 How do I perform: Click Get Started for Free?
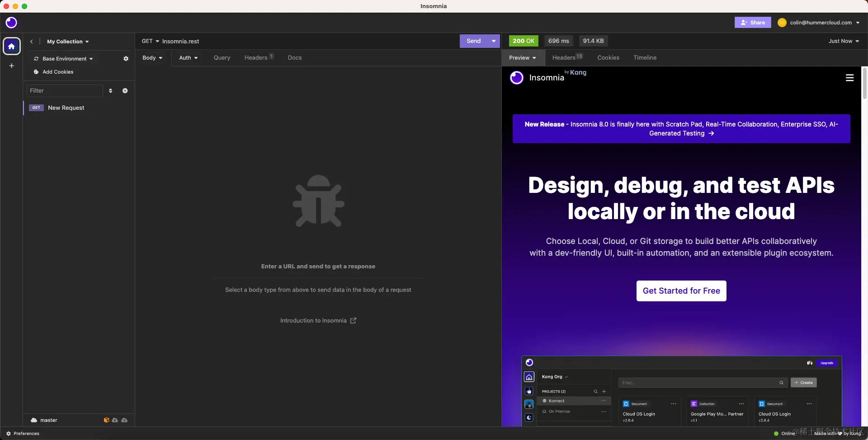coord(681,291)
